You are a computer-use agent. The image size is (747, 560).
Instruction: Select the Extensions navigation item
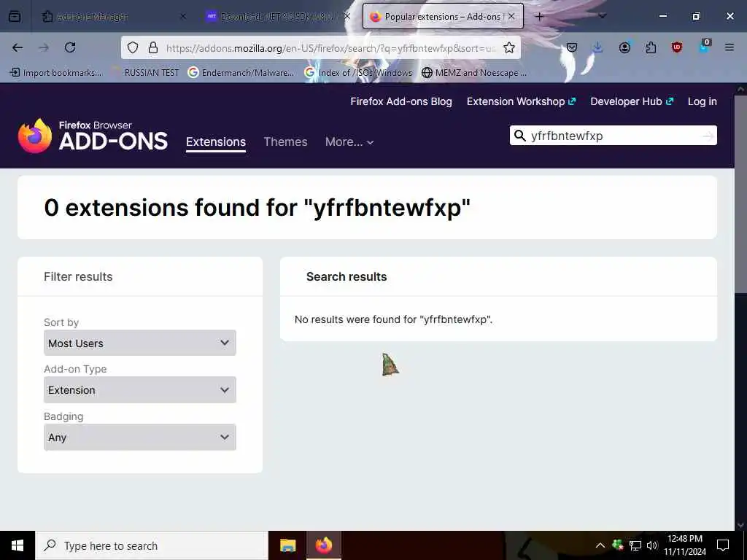tap(216, 142)
